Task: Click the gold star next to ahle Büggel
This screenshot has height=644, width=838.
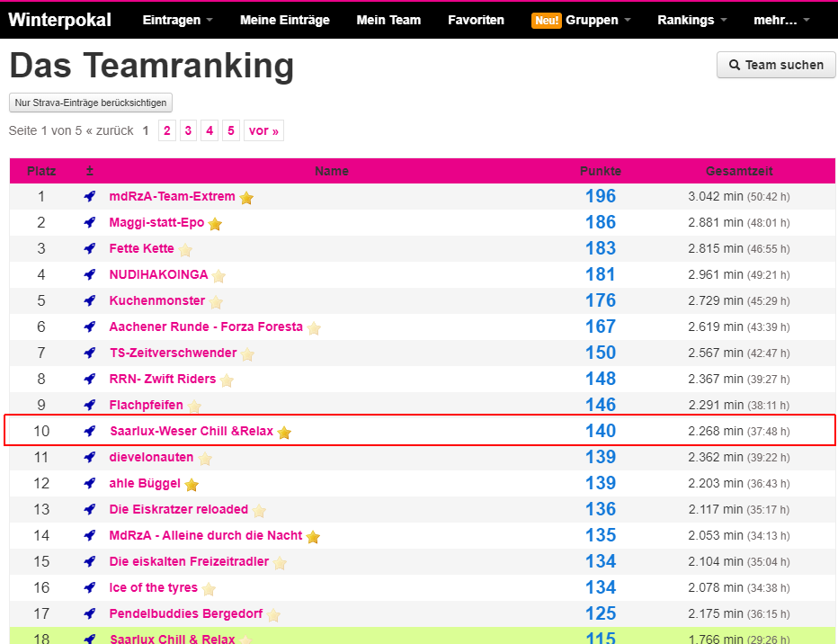Action: tap(192, 485)
